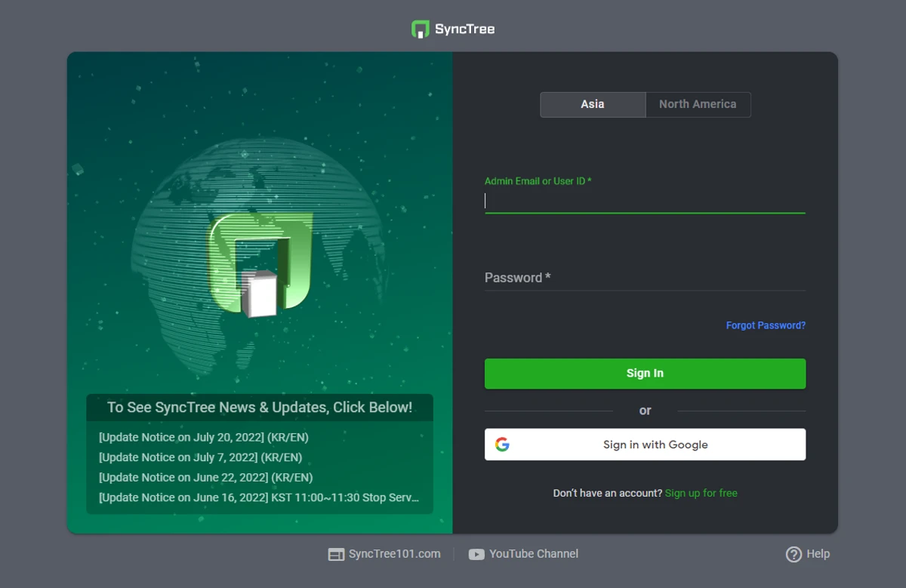Open the Forgot Password link
Screen dimensions: 906x588
(766, 325)
